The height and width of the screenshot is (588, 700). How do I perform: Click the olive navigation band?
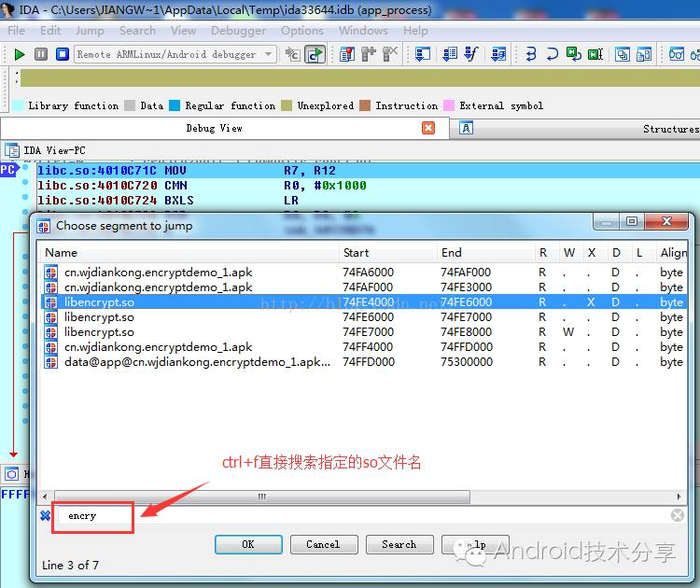click(x=360, y=78)
